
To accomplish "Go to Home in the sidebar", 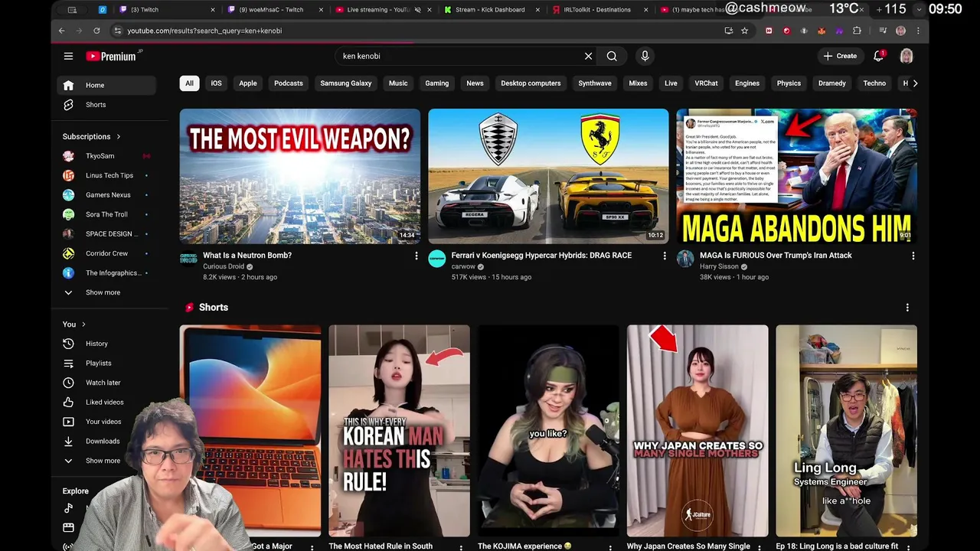I will click(106, 85).
